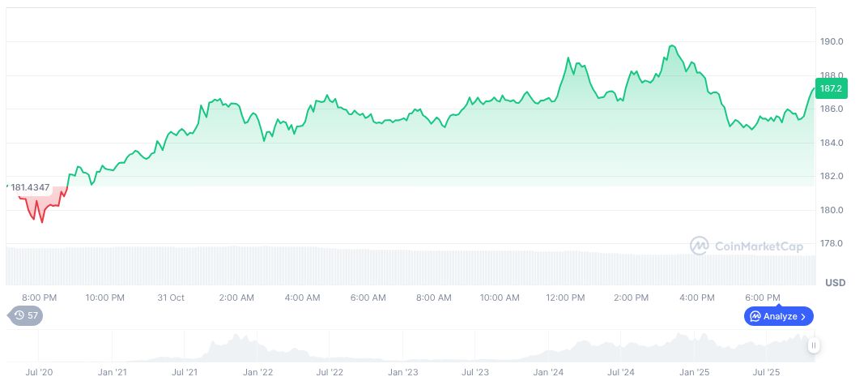Click the 12:00 PM label on the time axis

click(x=567, y=298)
